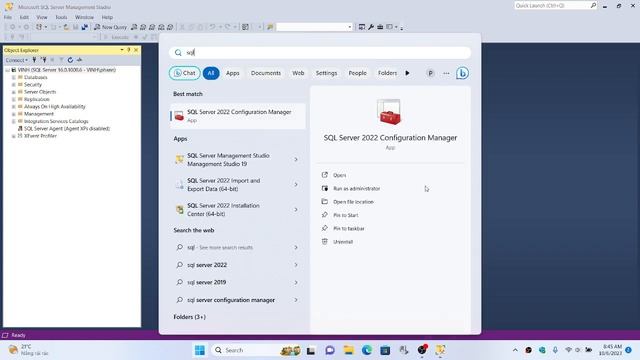Viewport: 640px width, 360px height.
Task: Open Microsoft Edge from the taskbar
Action: tap(367, 350)
